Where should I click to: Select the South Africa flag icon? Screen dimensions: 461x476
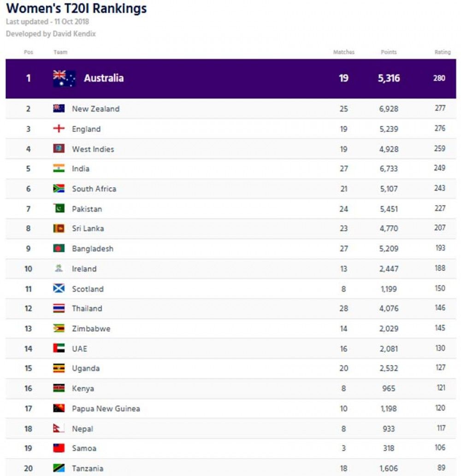[59, 189]
